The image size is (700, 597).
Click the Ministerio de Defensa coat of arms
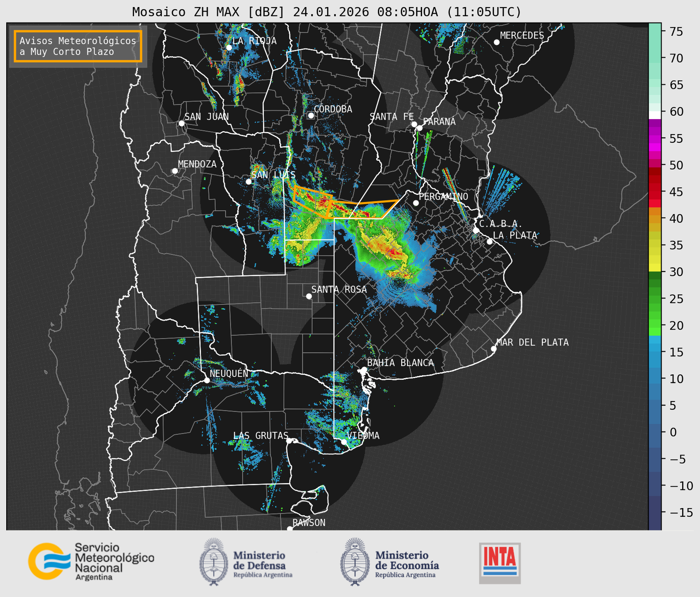coord(214,562)
